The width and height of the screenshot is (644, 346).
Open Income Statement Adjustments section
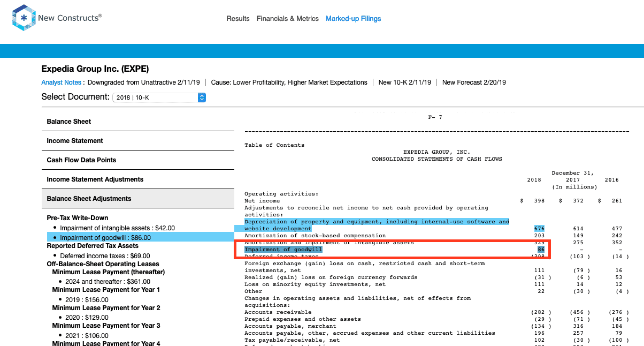pos(138,179)
